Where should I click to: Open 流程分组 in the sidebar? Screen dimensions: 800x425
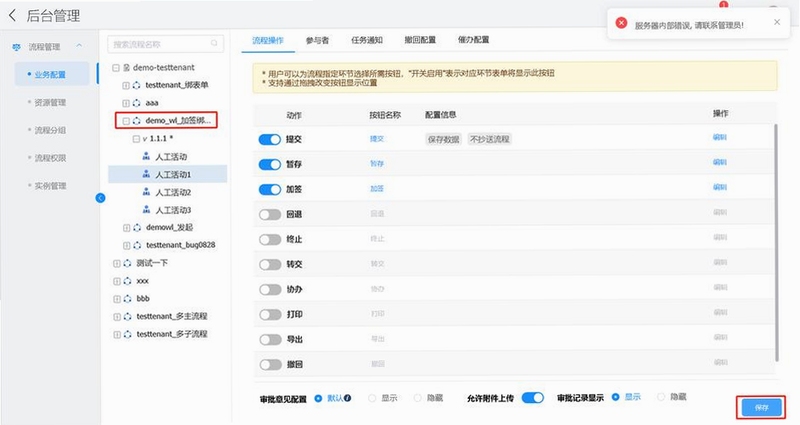tap(50, 130)
